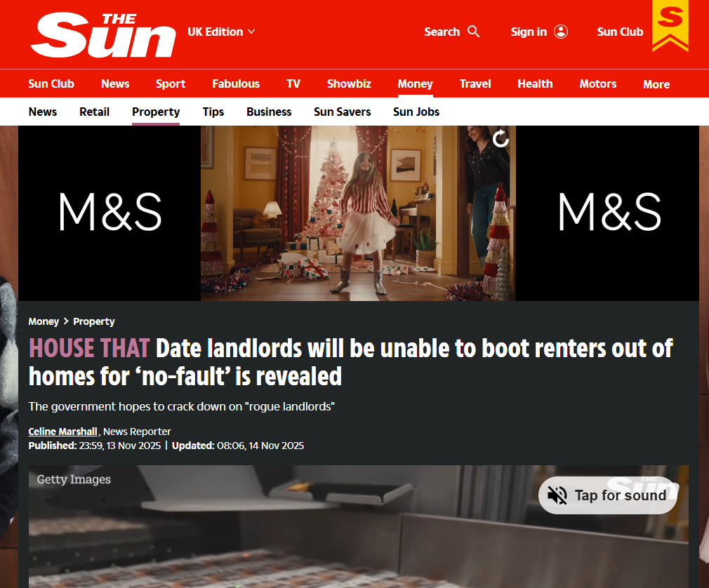The image size is (709, 588).
Task: Select the Business sub-tab
Action: (269, 112)
